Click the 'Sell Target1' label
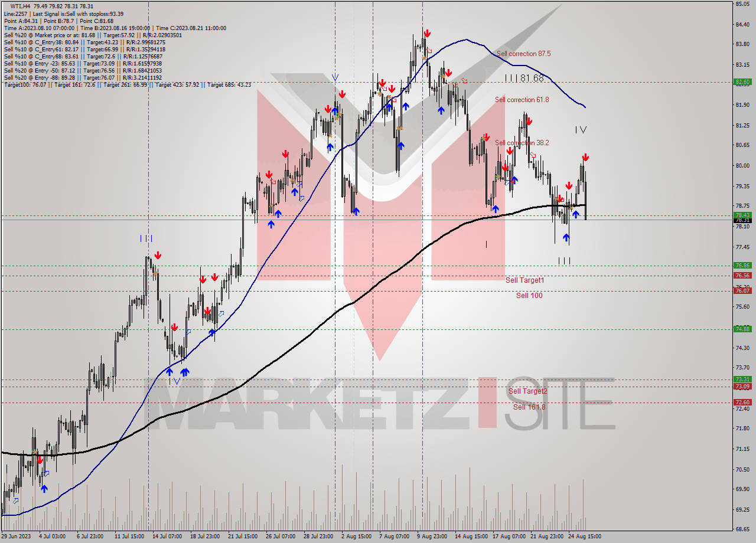This screenshot has width=756, height=543. (524, 280)
